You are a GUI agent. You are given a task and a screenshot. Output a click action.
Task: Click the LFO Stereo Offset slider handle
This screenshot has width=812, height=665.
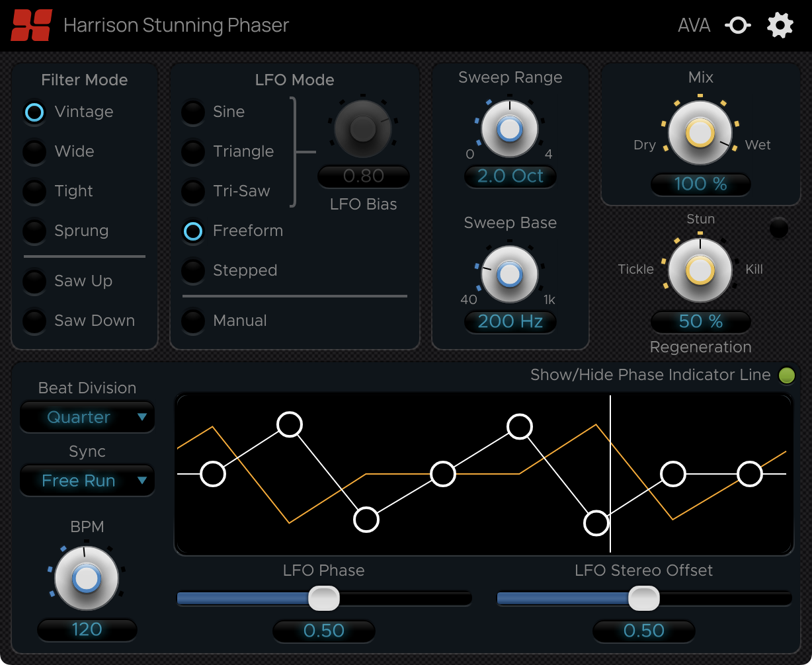coord(644,599)
